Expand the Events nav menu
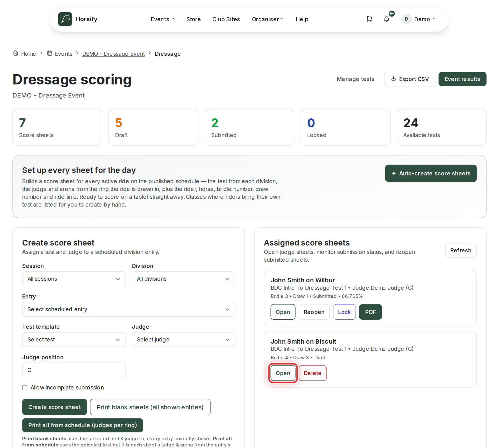 [162, 19]
